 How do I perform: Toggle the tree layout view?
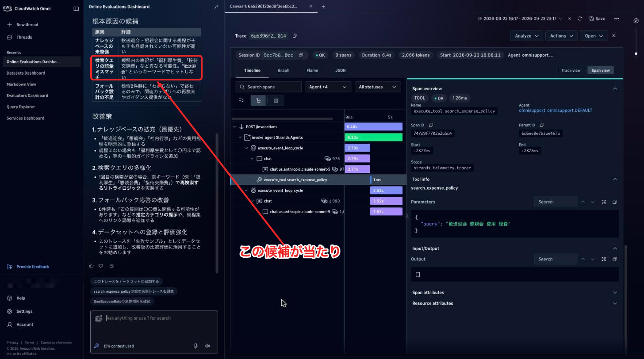pyautogui.click(x=258, y=100)
